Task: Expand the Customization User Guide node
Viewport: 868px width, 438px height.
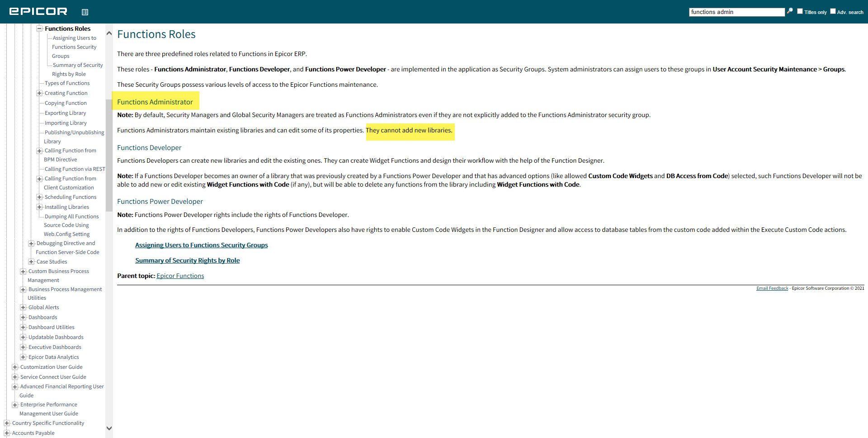Action: tap(15, 367)
